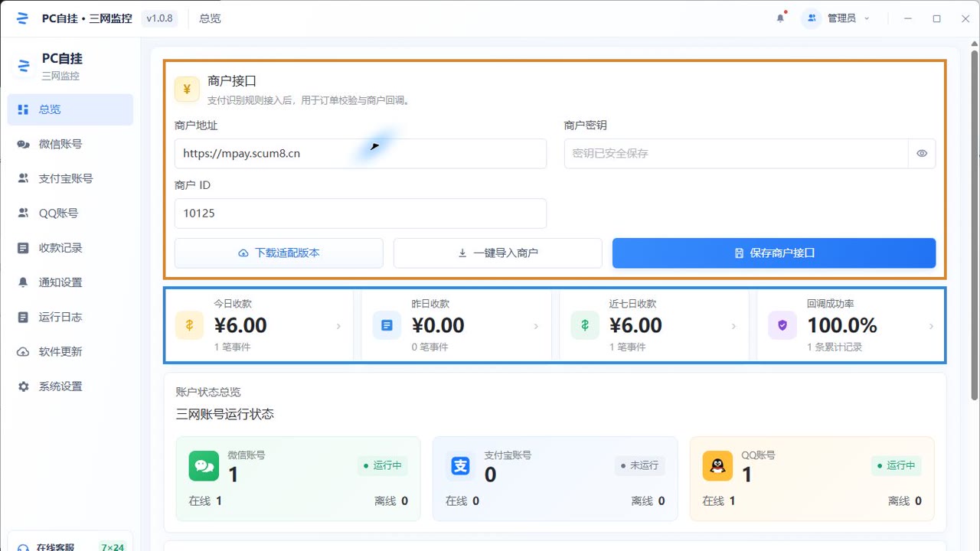980x551 pixels.
Task: Click the 商户 ID input field
Action: tap(361, 214)
